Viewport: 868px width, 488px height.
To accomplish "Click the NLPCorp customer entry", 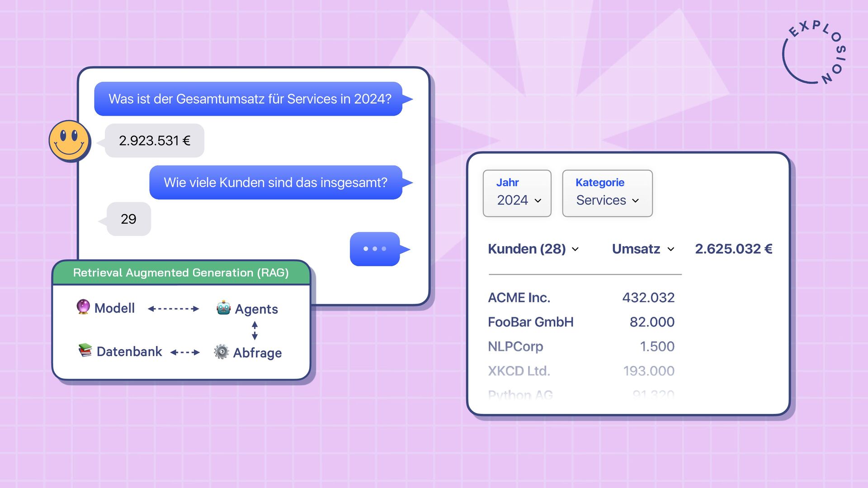I will coord(515,347).
